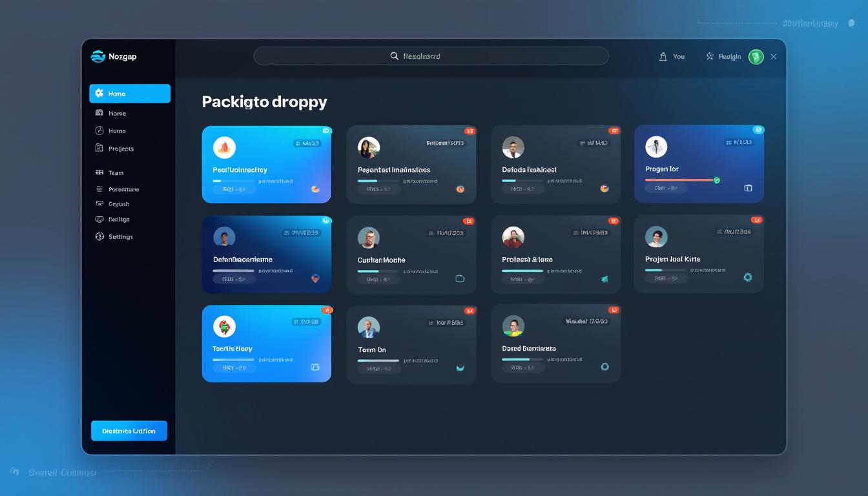Click paper plane icon on Projeest & lene card
This screenshot has height=496, width=868.
pyautogui.click(x=604, y=279)
